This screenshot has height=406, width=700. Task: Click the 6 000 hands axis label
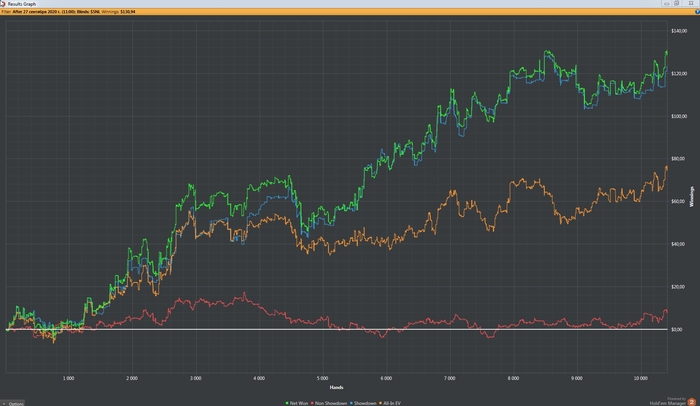tap(386, 378)
